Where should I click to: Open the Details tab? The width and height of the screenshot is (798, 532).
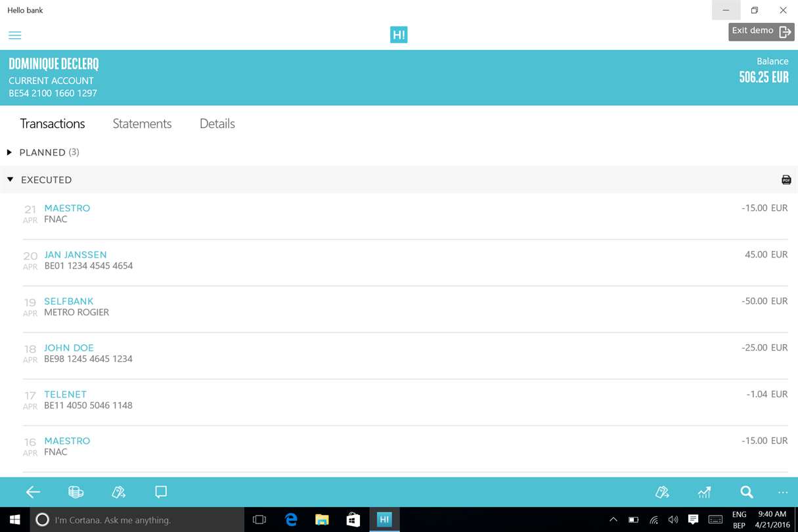pos(217,123)
